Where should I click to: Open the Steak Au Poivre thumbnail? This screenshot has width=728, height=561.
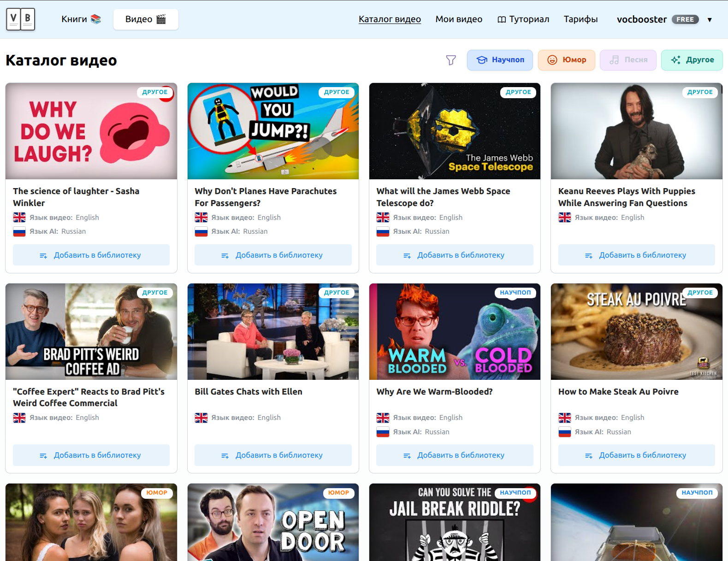636,331
